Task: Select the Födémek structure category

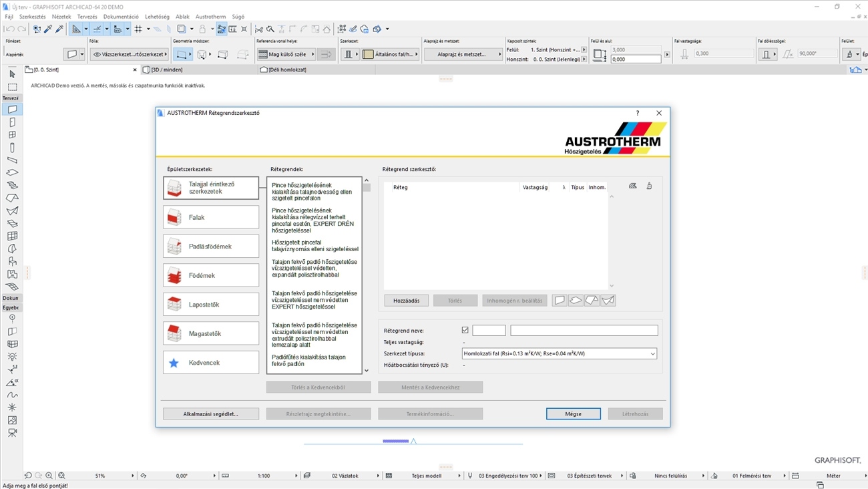Action: [x=211, y=275]
